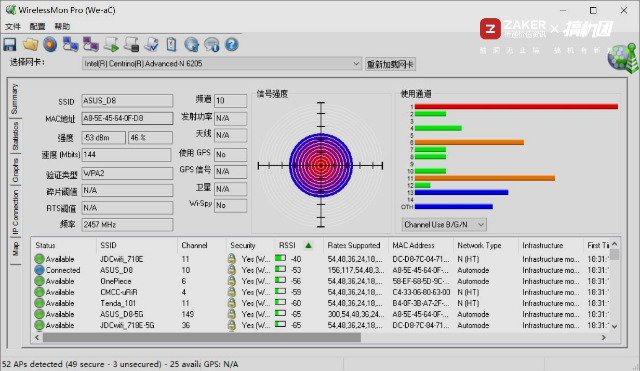Click the GPS: N/A status bar text
The width and height of the screenshot is (640, 371).
tap(221, 364)
